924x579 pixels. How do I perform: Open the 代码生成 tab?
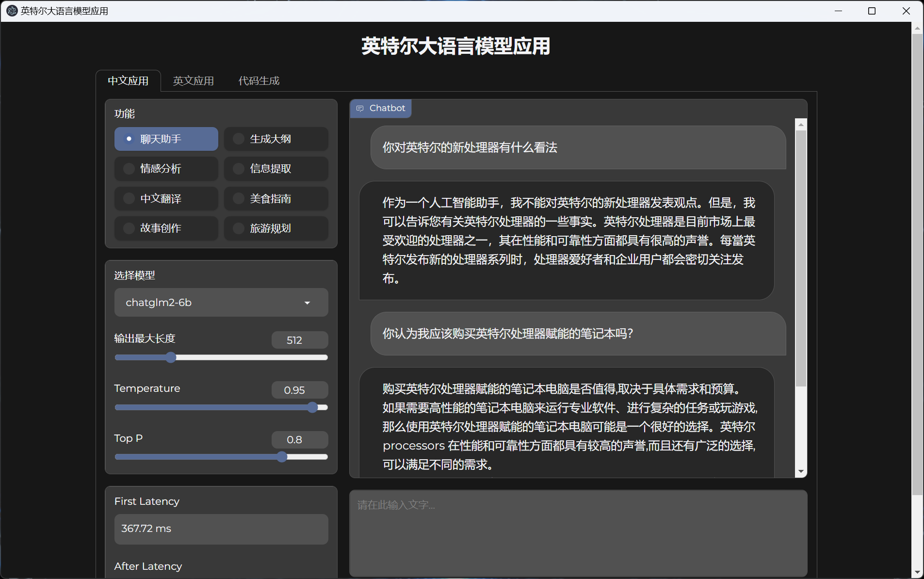[258, 80]
